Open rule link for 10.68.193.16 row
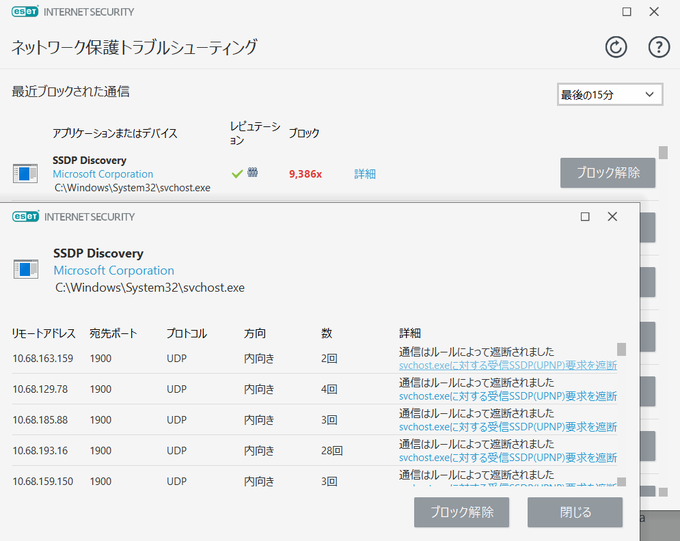The width and height of the screenshot is (680, 541). (508, 458)
